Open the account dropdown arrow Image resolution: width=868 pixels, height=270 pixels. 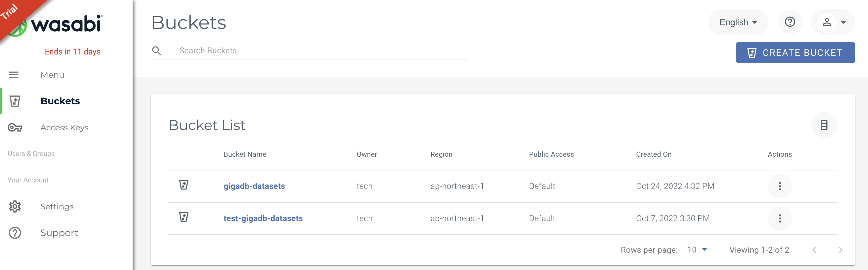(x=844, y=22)
